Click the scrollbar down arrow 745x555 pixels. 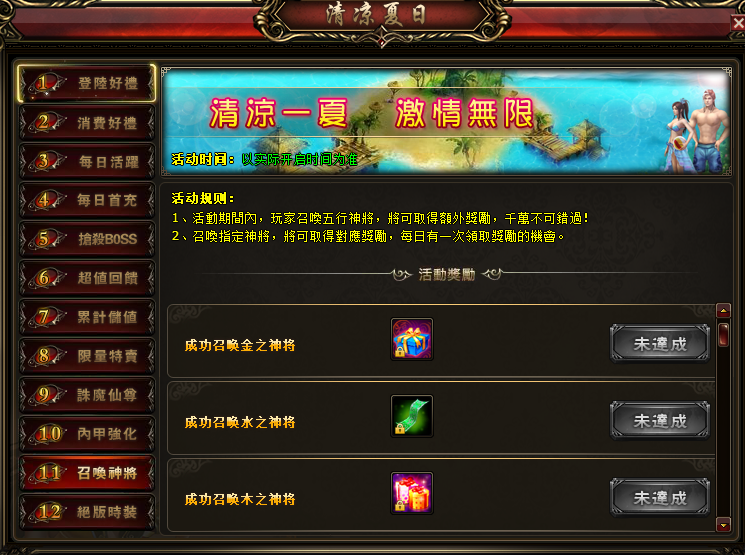tap(723, 525)
